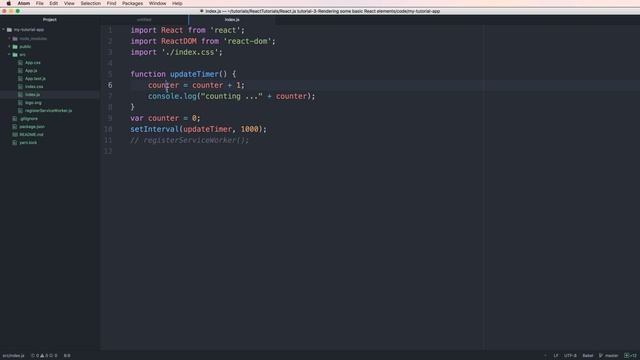This screenshot has width=640, height=360.
Task: Click the .gitignore file icon
Action: click(15, 119)
